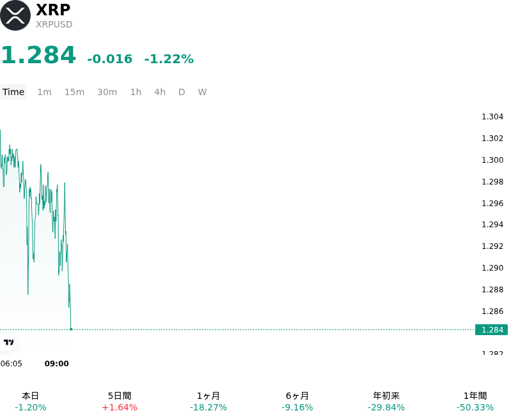Click the XRP title heading
Screen dimensions: 511x420
click(x=53, y=10)
